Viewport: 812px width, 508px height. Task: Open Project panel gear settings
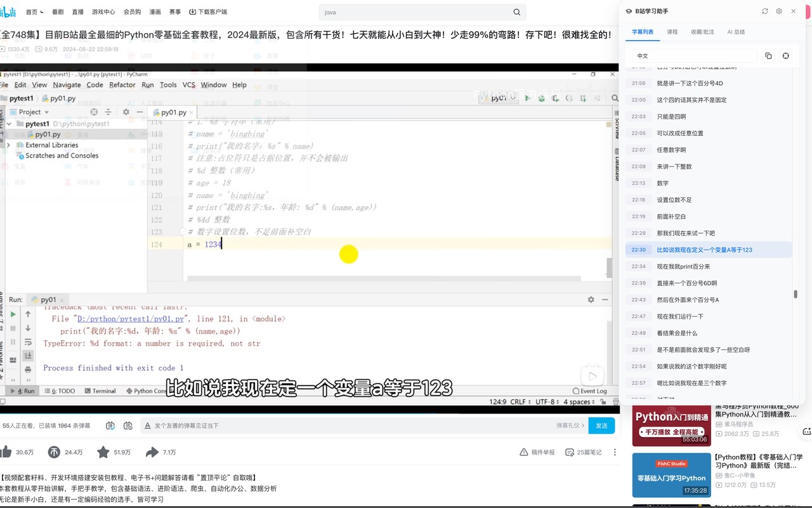pyautogui.click(x=126, y=112)
